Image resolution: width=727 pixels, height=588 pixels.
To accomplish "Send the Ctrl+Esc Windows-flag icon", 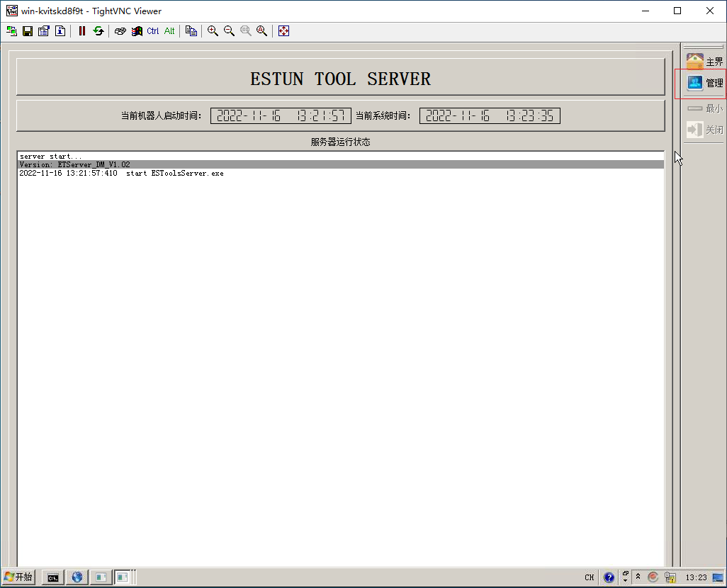I will (x=137, y=31).
